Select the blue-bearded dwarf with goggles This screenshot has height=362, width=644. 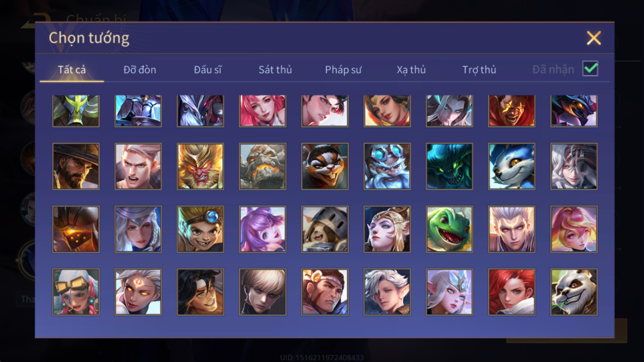coord(387,166)
